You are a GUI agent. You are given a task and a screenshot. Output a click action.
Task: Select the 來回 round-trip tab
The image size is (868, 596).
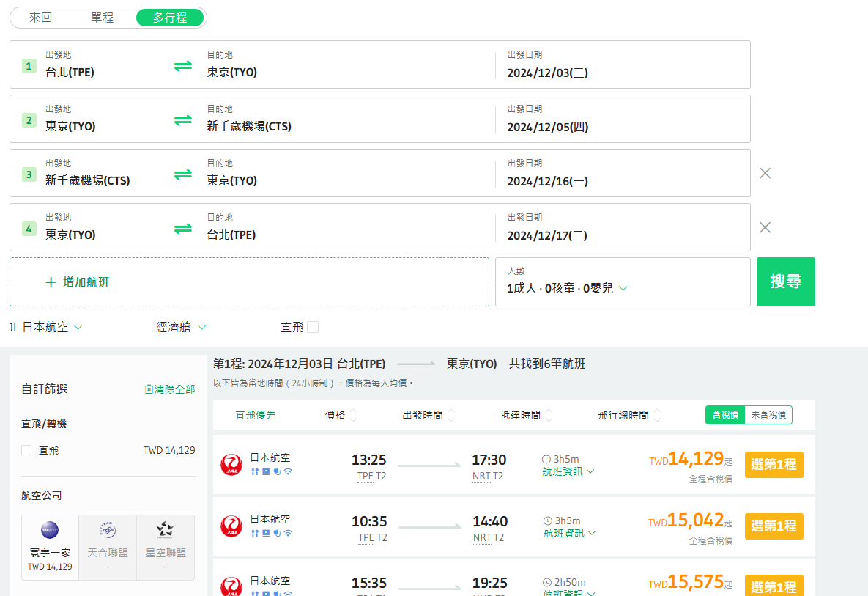click(x=40, y=18)
